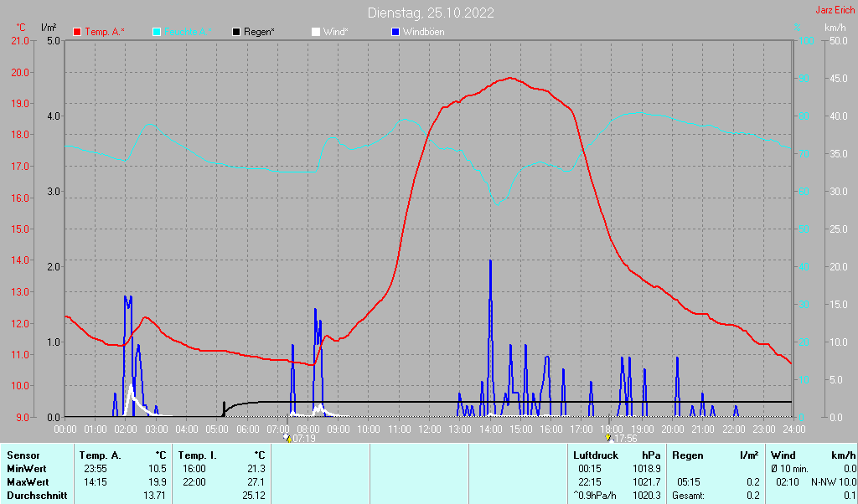Screen dimensions: 858x504
Task: Click the black Regen legend square
Action: [237, 32]
